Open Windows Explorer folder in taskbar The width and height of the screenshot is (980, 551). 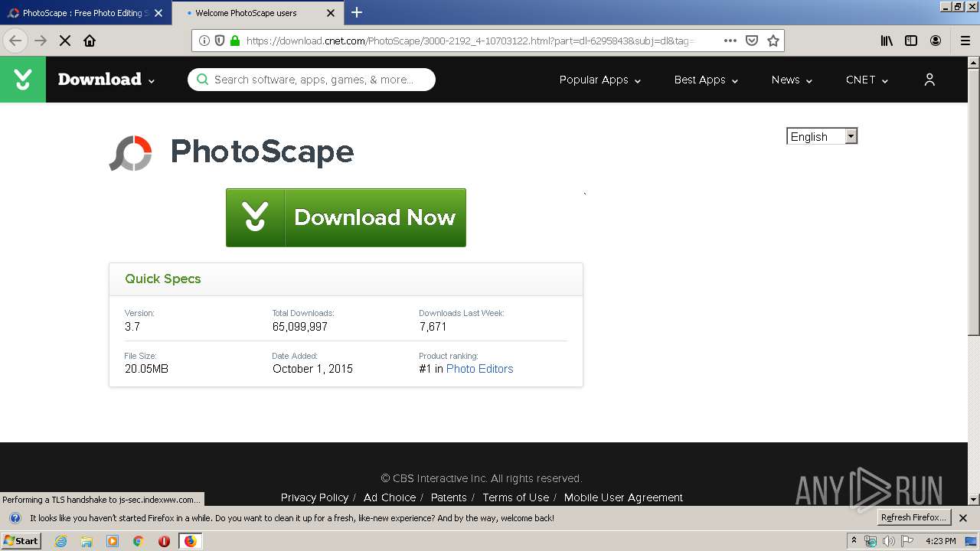[87, 541]
